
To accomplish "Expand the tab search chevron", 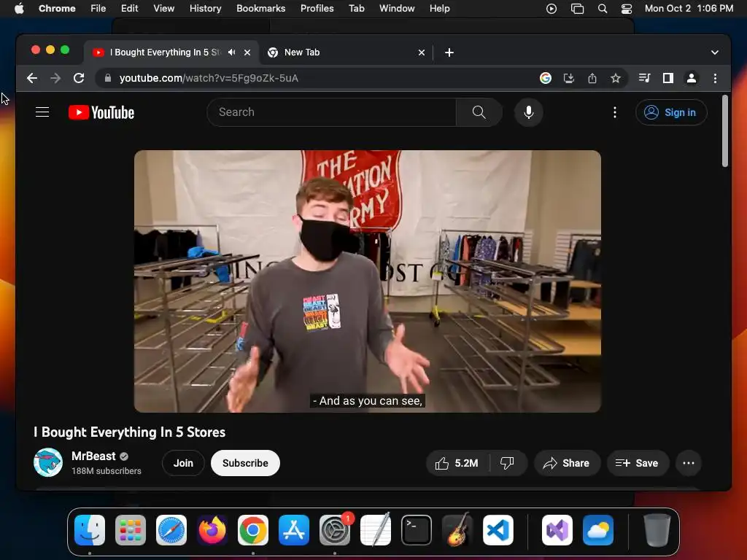I will [x=715, y=52].
